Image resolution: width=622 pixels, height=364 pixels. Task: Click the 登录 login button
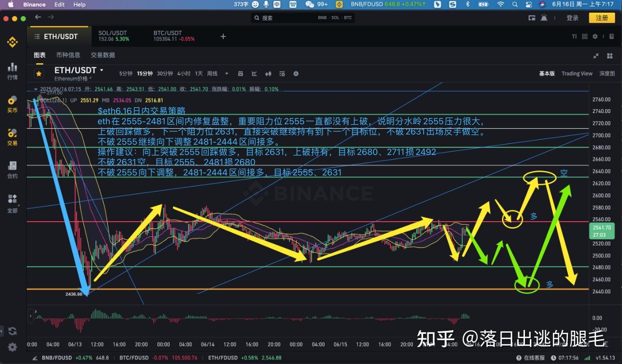click(572, 18)
